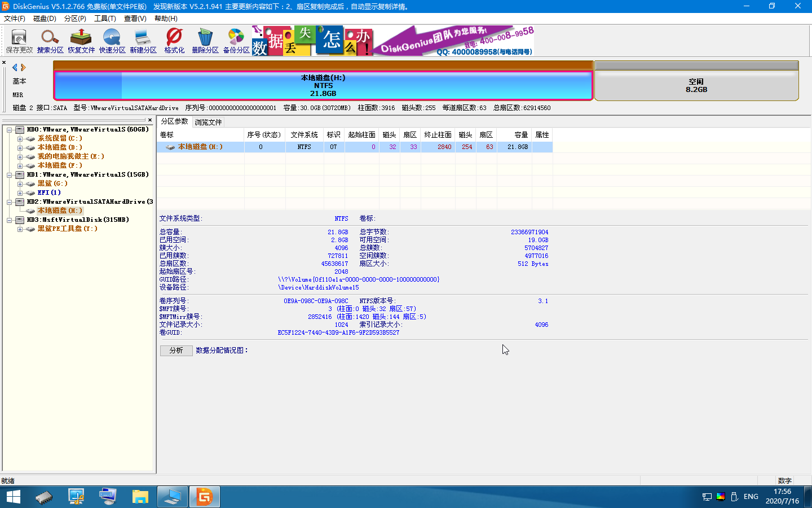Expand the EFI(1) tree node
The width and height of the screenshot is (812, 508).
(20, 193)
